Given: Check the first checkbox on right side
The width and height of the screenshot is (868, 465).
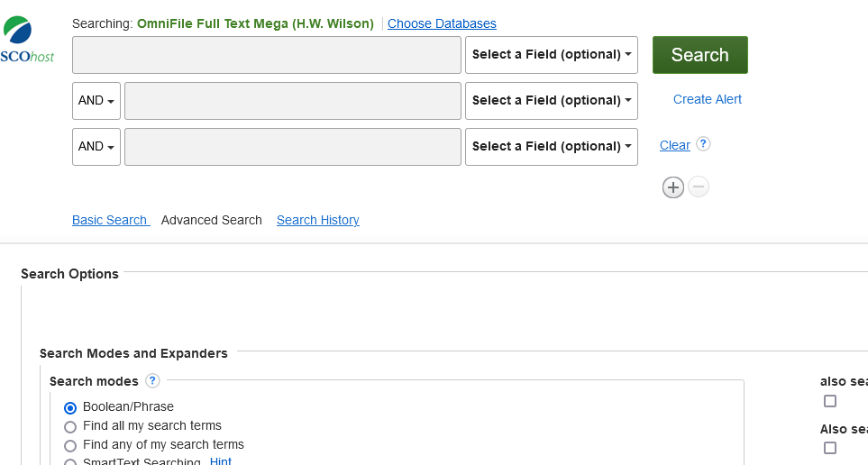Looking at the screenshot, I should coord(830,401).
